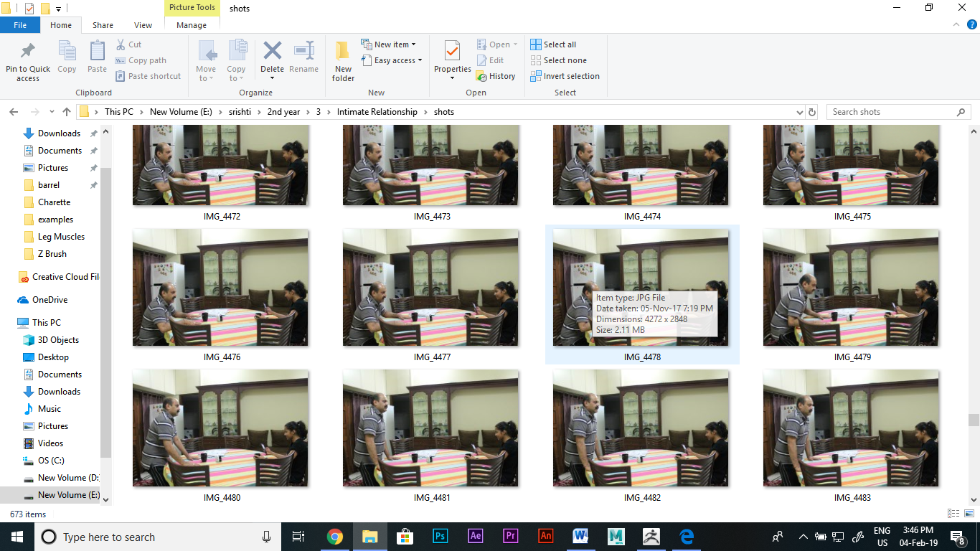The image size is (980, 551).
Task: Click the Delete icon in Organize group
Action: click(273, 51)
